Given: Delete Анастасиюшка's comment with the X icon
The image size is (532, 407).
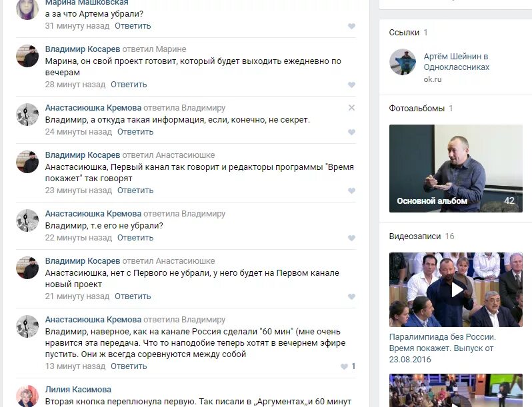Looking at the screenshot, I should point(351,108).
